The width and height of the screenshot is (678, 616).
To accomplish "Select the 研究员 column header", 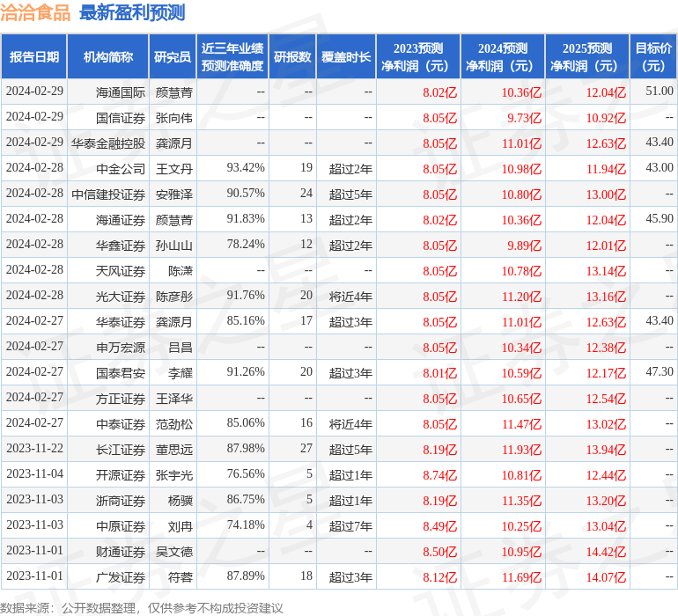I will point(173,57).
